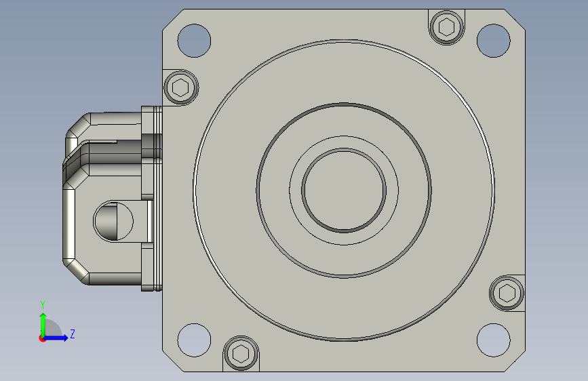The height and width of the screenshot is (381, 588).
Task: Pick the upper-left mounting through hole
Action: tap(194, 41)
